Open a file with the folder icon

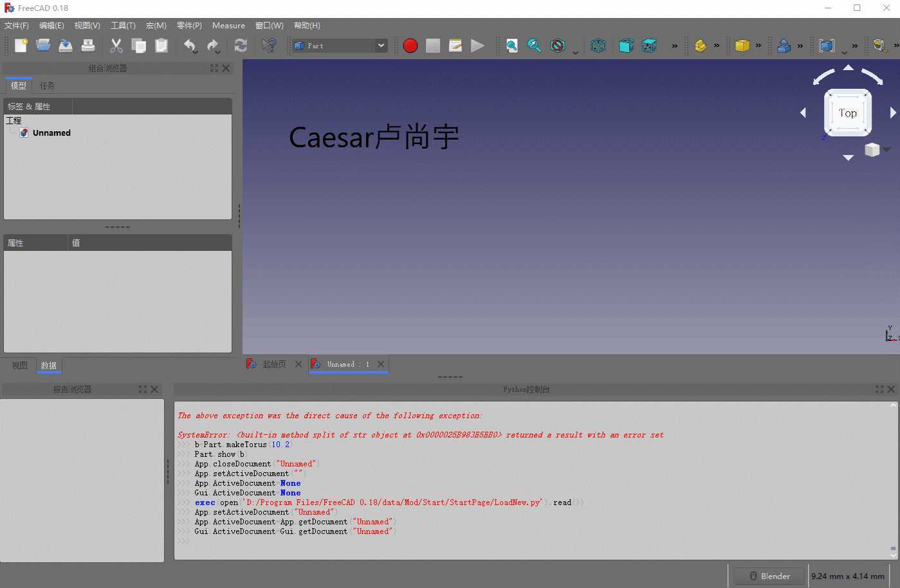43,46
